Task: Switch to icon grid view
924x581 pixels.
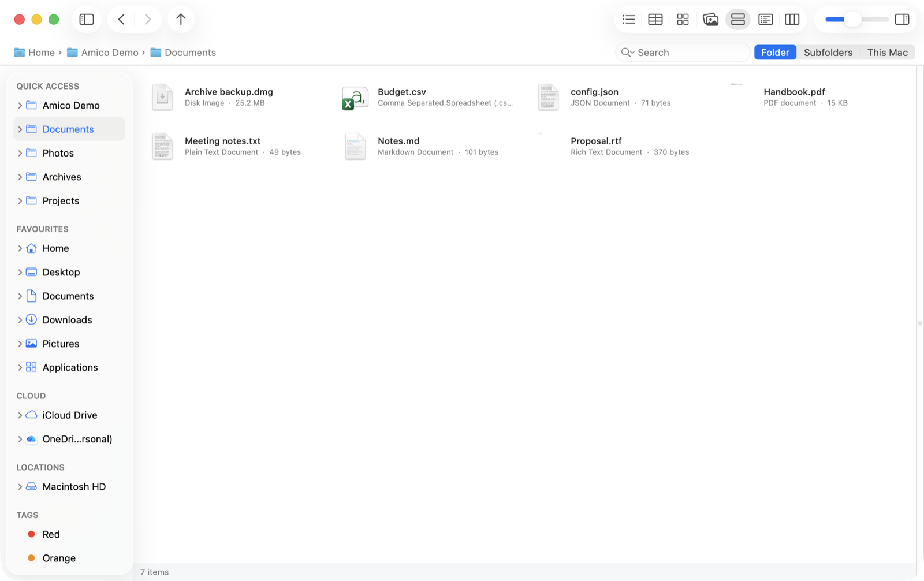Action: click(683, 20)
